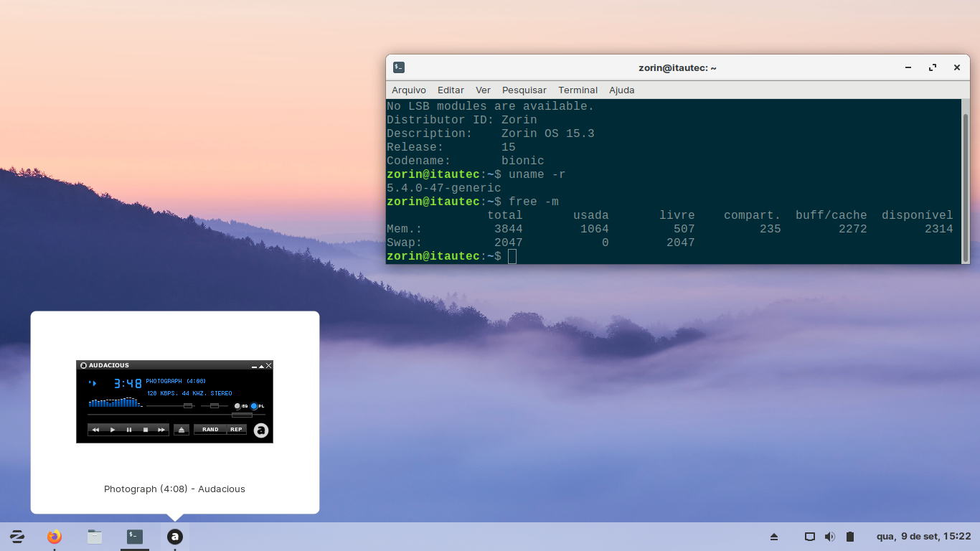Image resolution: width=980 pixels, height=551 pixels.
Task: Open the Arquivo menu in Terminal
Action: [409, 90]
